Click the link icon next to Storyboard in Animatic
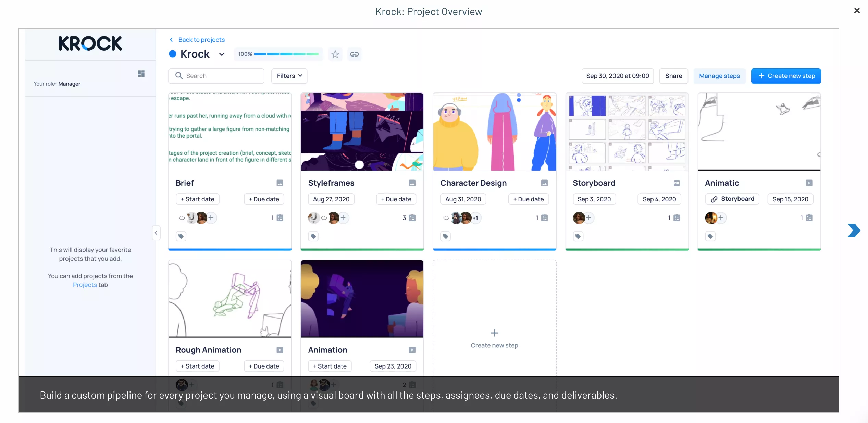The width and height of the screenshot is (868, 423). 715,199
